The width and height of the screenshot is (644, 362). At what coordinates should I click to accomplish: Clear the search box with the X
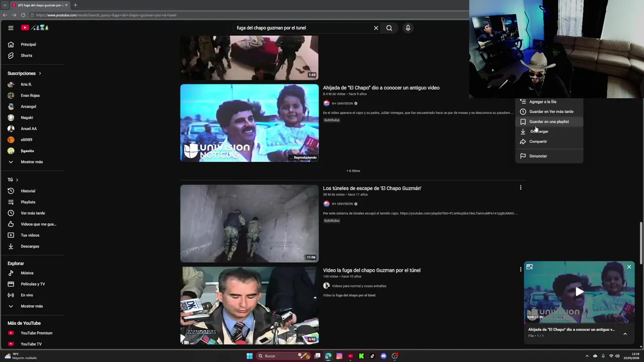point(376,28)
